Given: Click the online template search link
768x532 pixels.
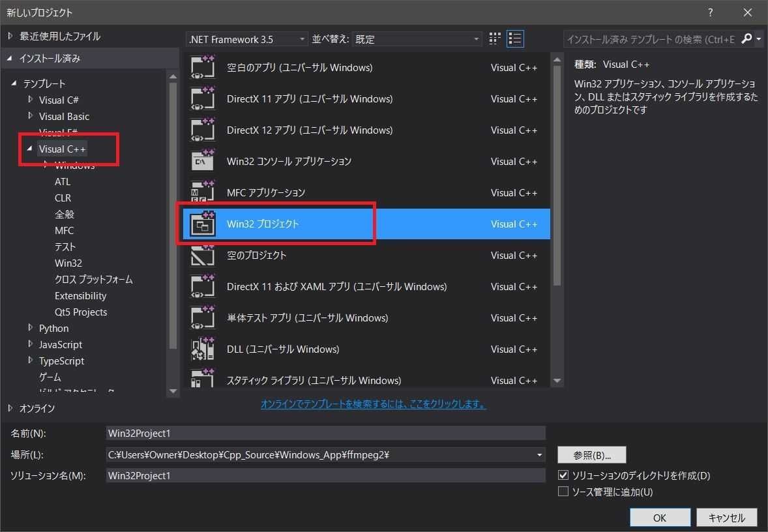Looking at the screenshot, I should coord(373,404).
